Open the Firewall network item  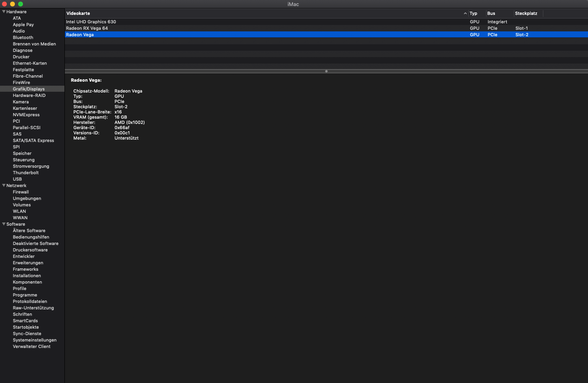click(21, 192)
